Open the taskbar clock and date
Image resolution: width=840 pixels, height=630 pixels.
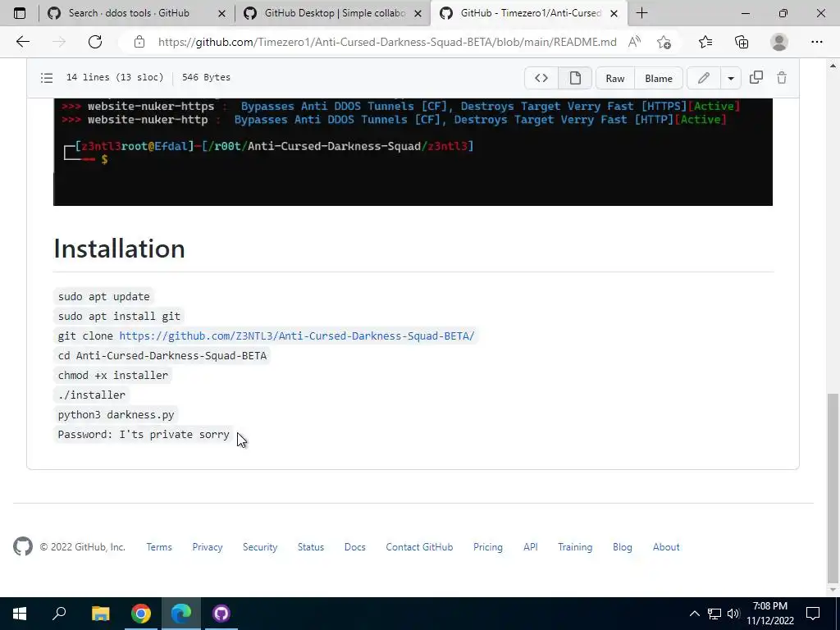click(x=769, y=614)
